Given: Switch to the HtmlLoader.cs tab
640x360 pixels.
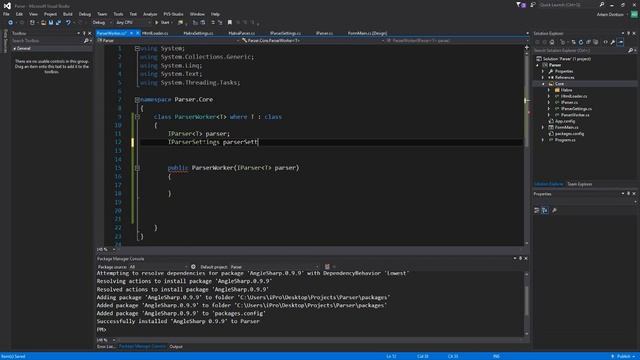Looking at the screenshot, I should coord(155,33).
